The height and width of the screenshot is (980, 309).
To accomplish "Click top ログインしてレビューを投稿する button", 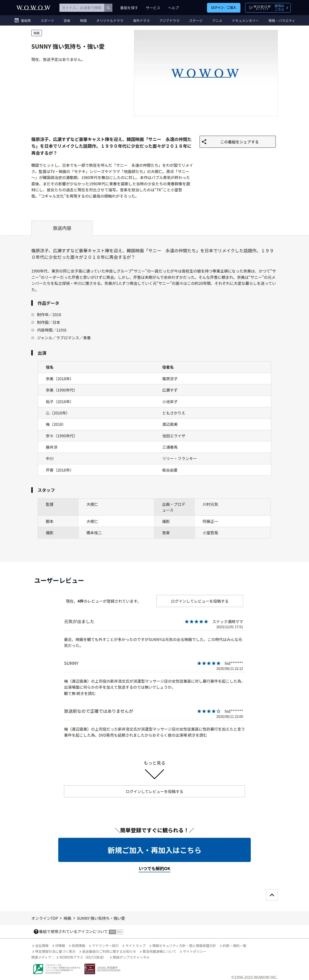I will (200, 601).
